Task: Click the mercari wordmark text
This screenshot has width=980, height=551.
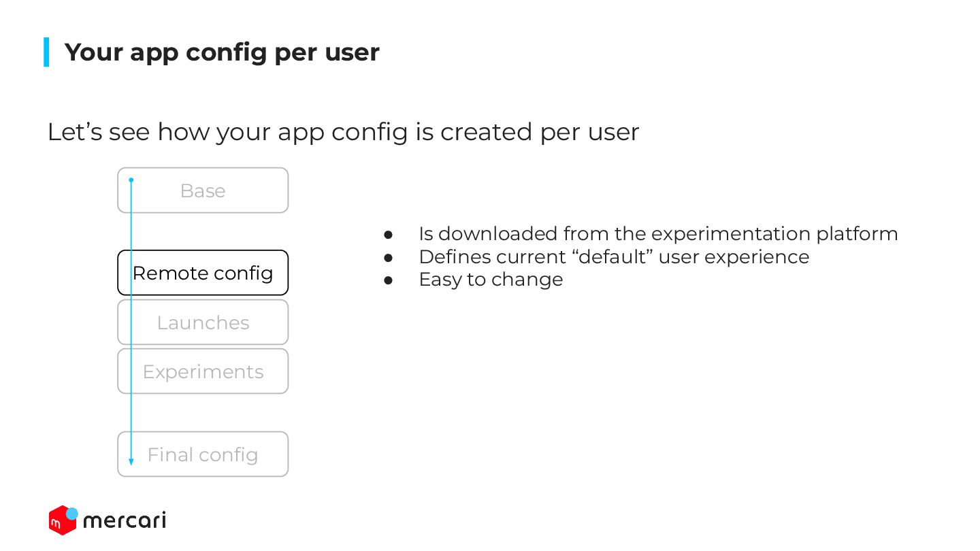Action: pos(125,521)
